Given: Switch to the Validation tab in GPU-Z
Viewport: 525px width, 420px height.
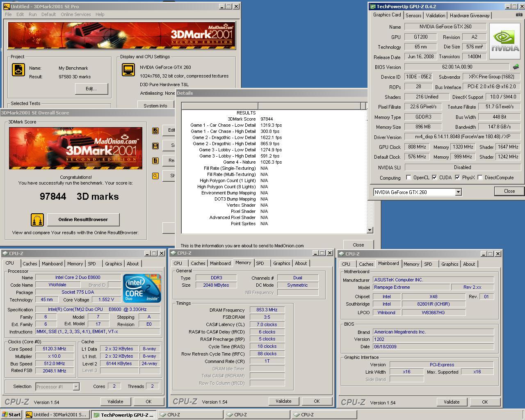Looking at the screenshot, I should [436, 15].
